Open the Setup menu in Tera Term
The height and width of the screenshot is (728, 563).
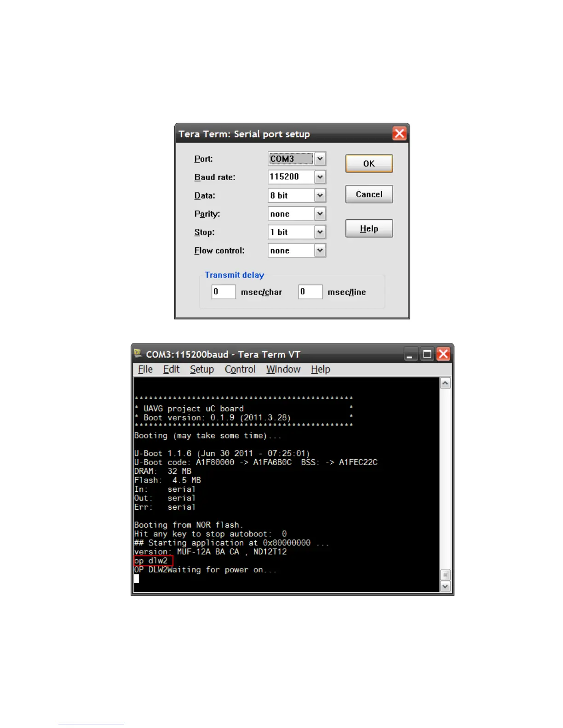click(x=202, y=369)
